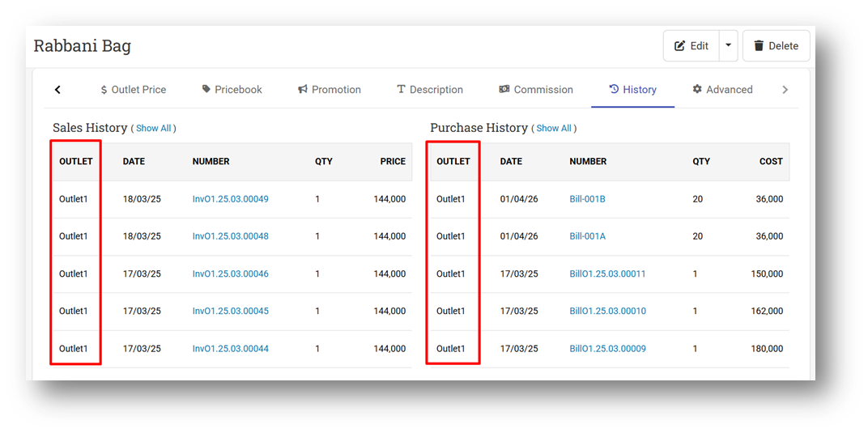Image resolution: width=868 pixels, height=433 pixels.
Task: Click the Outlet1 cell in the InvO1.25.03.00049 row
Action: (x=74, y=199)
